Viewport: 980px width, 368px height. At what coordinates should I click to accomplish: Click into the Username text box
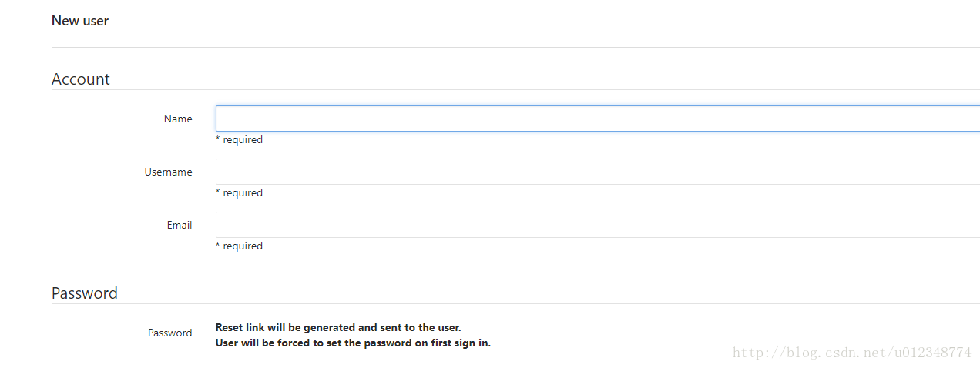[x=597, y=172]
